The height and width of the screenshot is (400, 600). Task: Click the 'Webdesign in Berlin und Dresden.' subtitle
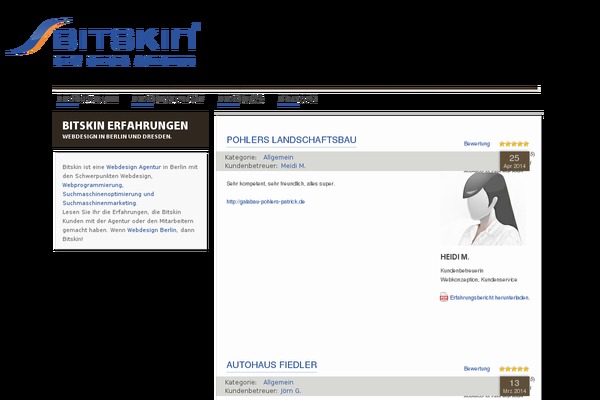point(117,137)
